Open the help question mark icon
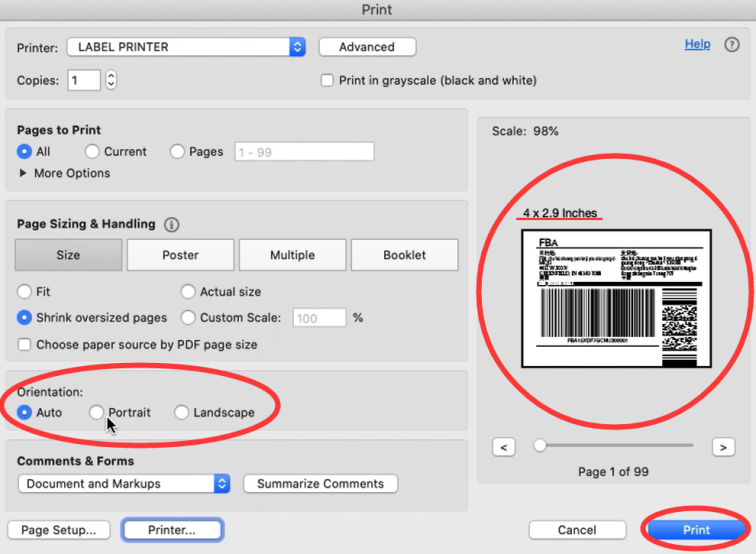Viewport: 756px width, 554px height. (731, 45)
